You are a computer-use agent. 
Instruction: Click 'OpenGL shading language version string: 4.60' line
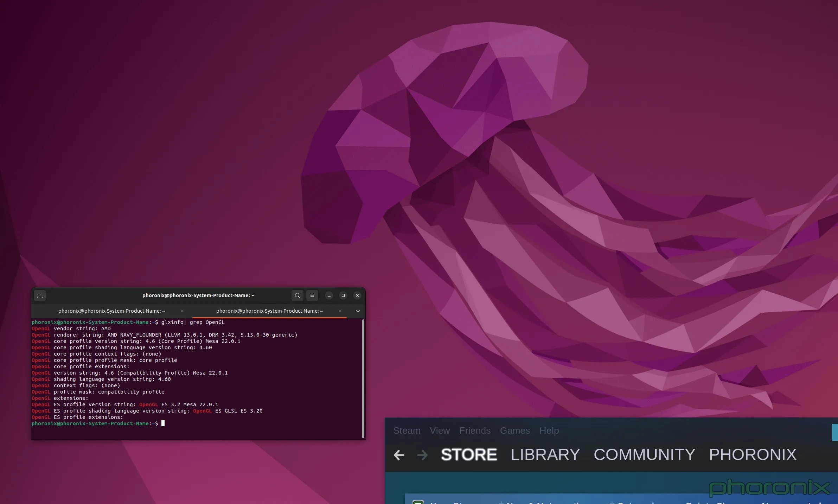point(101,379)
